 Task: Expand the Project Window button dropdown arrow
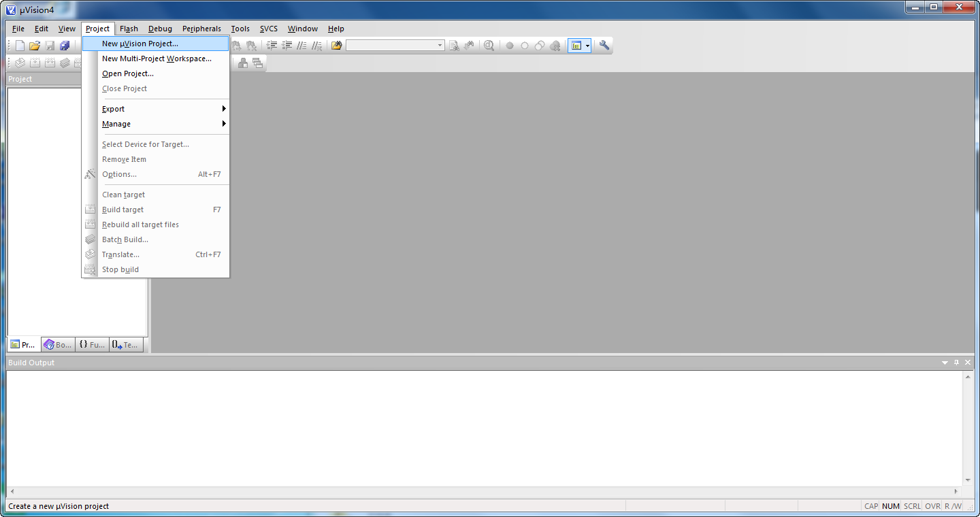coord(587,46)
